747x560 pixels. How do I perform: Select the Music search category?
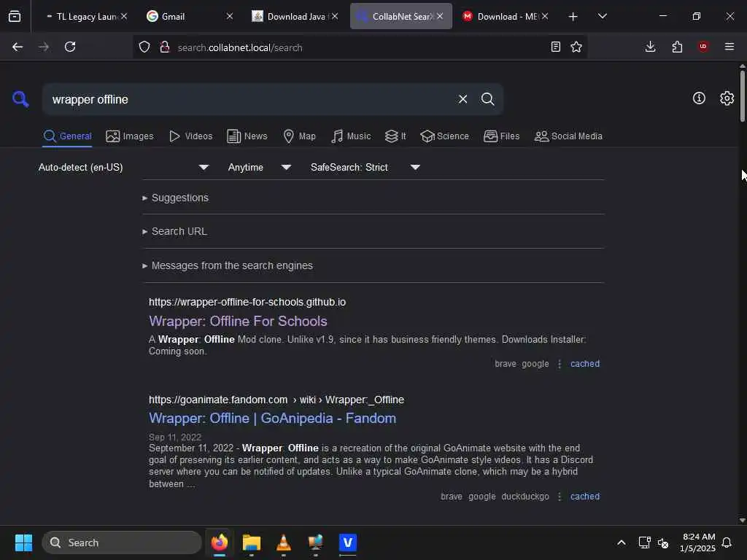351,136
